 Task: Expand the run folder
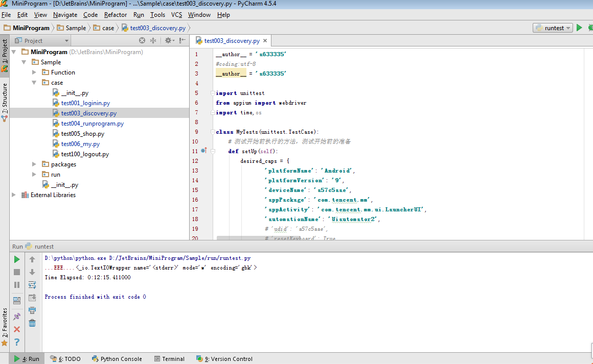coord(34,175)
